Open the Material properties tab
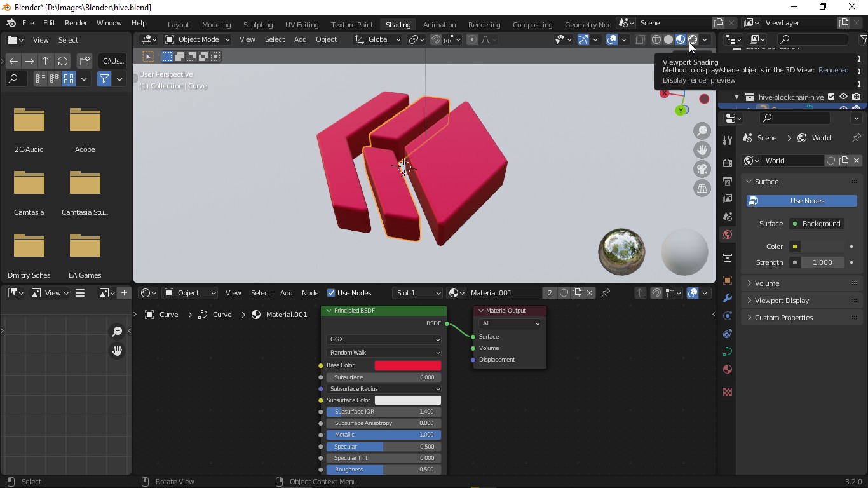Image resolution: width=868 pixels, height=488 pixels. click(x=728, y=369)
